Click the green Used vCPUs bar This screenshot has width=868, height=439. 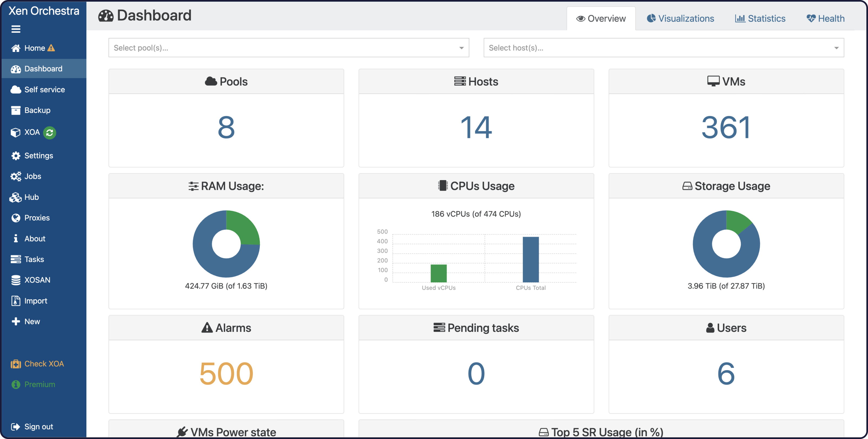(438, 273)
